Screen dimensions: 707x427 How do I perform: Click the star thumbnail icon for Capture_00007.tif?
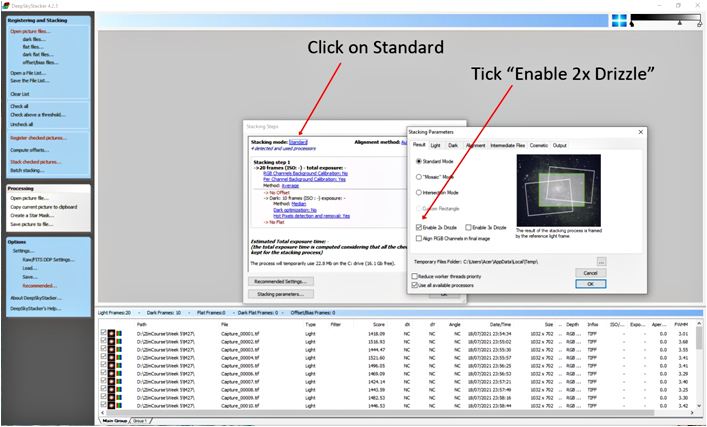click(x=111, y=382)
